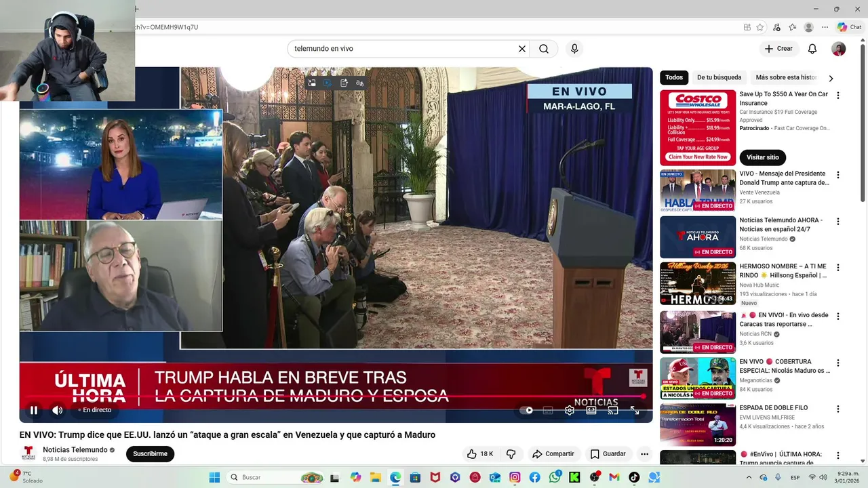The height and width of the screenshot is (488, 868).
Task: Select the De tu búsqueda chip
Action: [719, 77]
